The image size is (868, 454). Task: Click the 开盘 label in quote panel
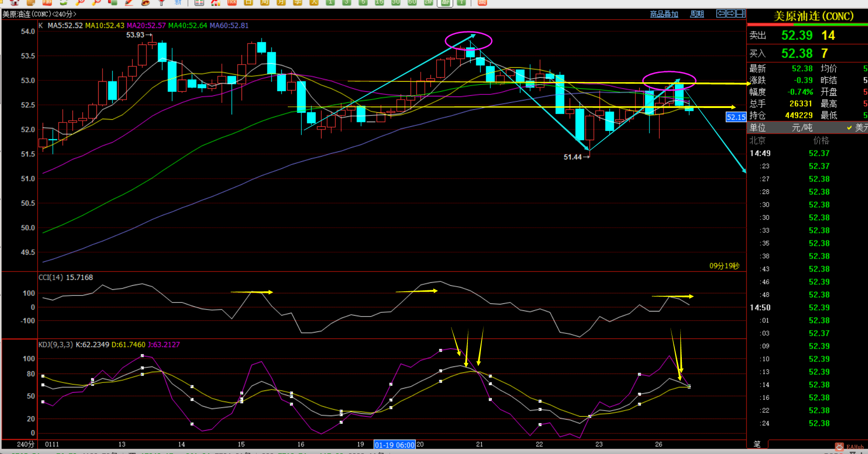click(829, 92)
